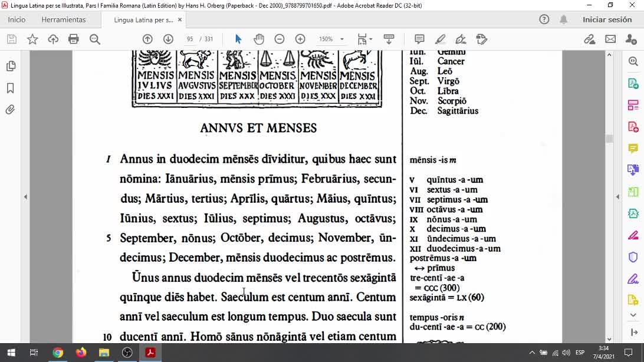Click the upload to cloud icon
This screenshot has width=644, height=362.
tap(53, 39)
